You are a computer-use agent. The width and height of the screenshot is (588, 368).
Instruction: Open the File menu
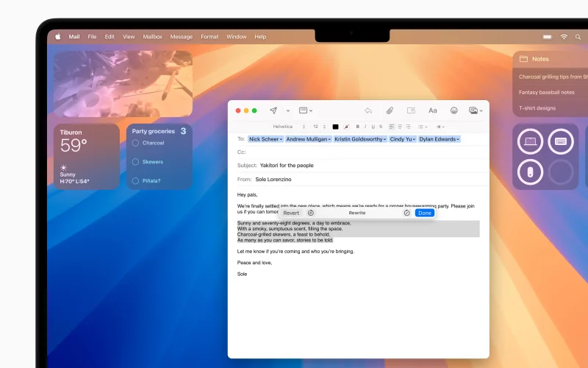tap(92, 36)
